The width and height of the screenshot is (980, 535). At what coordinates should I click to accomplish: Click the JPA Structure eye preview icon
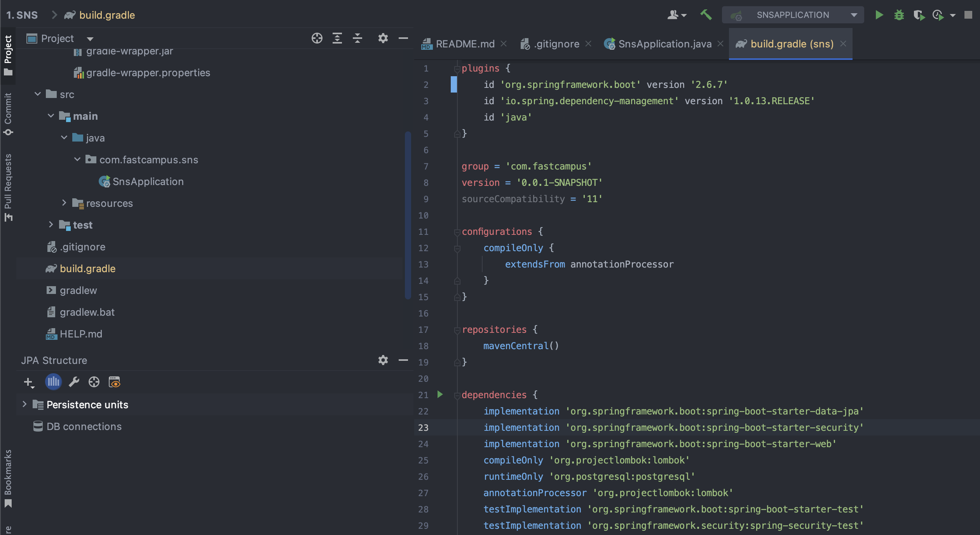click(114, 382)
